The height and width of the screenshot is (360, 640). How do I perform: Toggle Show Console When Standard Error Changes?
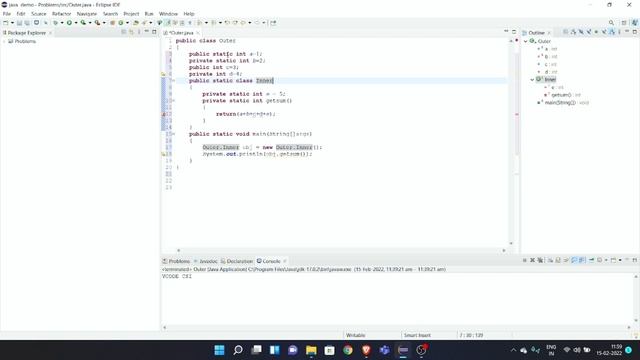point(581,260)
